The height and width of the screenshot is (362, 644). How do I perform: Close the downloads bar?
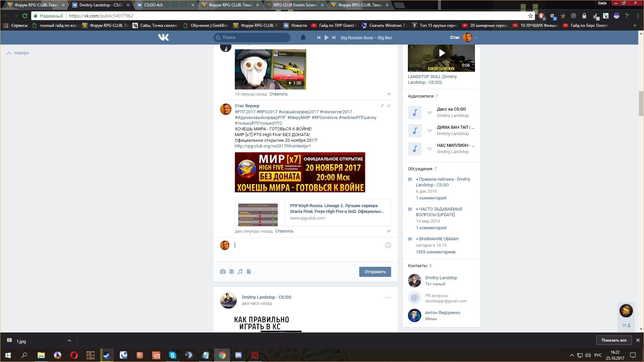(638, 340)
